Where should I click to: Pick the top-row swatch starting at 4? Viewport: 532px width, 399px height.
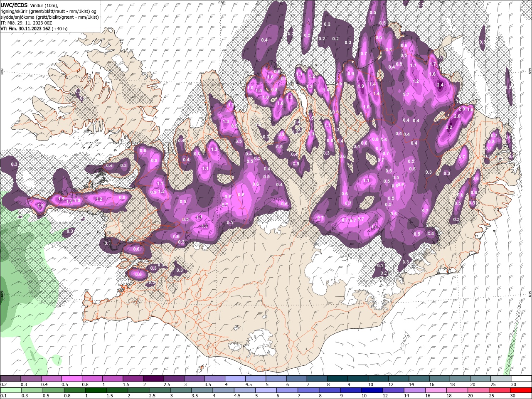click(235, 379)
